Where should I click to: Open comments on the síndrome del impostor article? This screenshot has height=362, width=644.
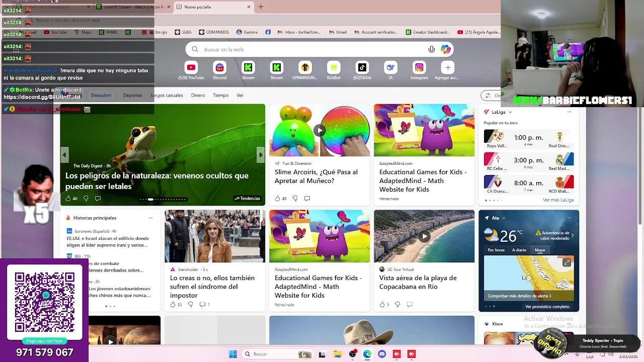(x=202, y=305)
